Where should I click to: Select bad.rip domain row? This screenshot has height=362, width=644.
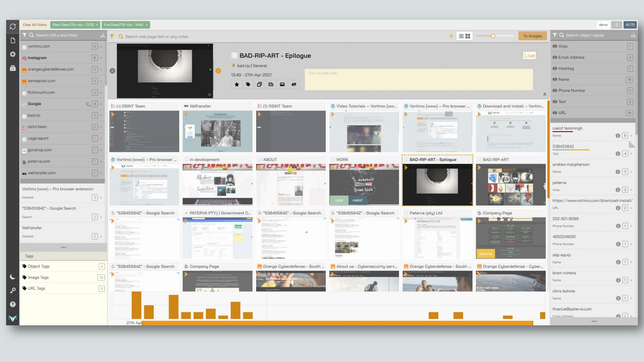click(x=62, y=115)
